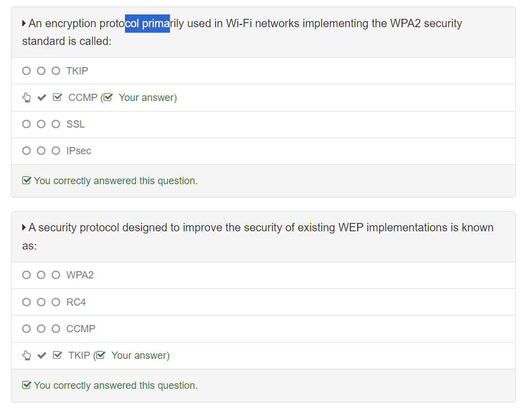
Task: Click the highlighted 'col prima' text selection
Action: tap(147, 23)
